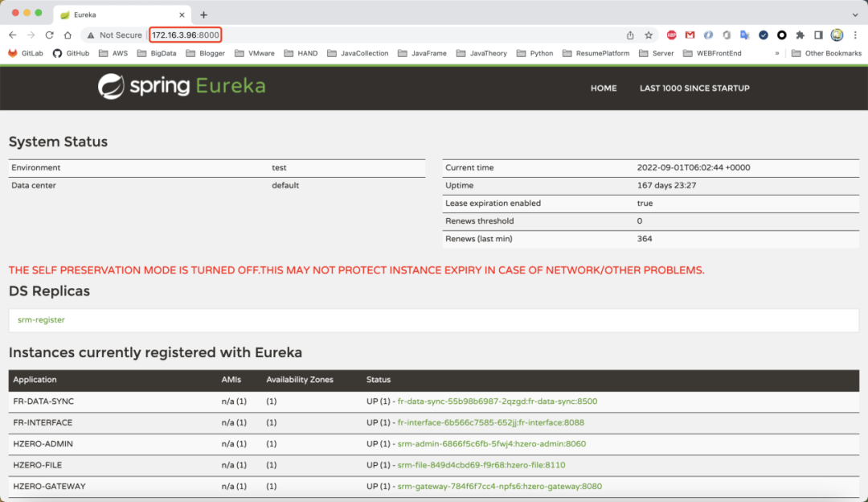Click the browser back arrow
Viewport: 868px width, 502px height.
click(x=13, y=35)
